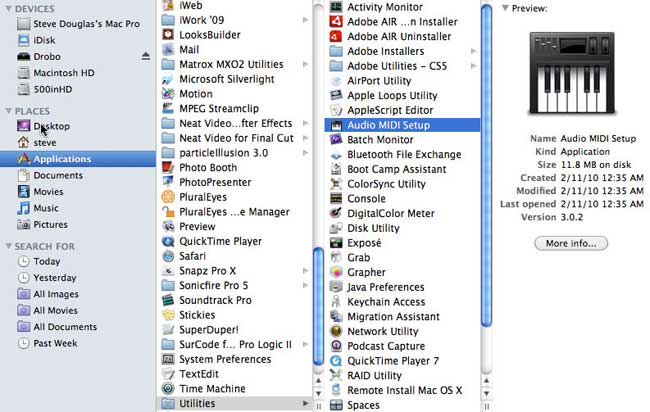Viewport: 650px width, 412px height.
Task: Click the iDisk icon in sidebar
Action: (24, 40)
